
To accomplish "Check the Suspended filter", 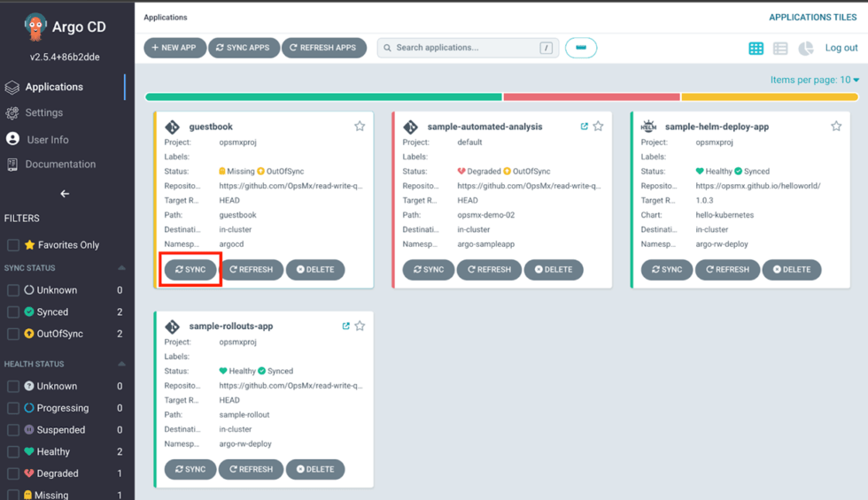I will [x=13, y=430].
